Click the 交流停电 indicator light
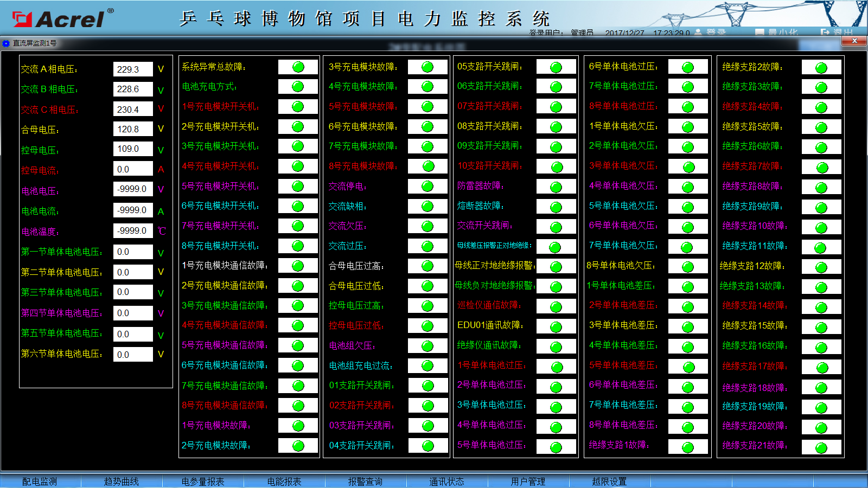Image resolution: width=868 pixels, height=488 pixels. point(428,187)
